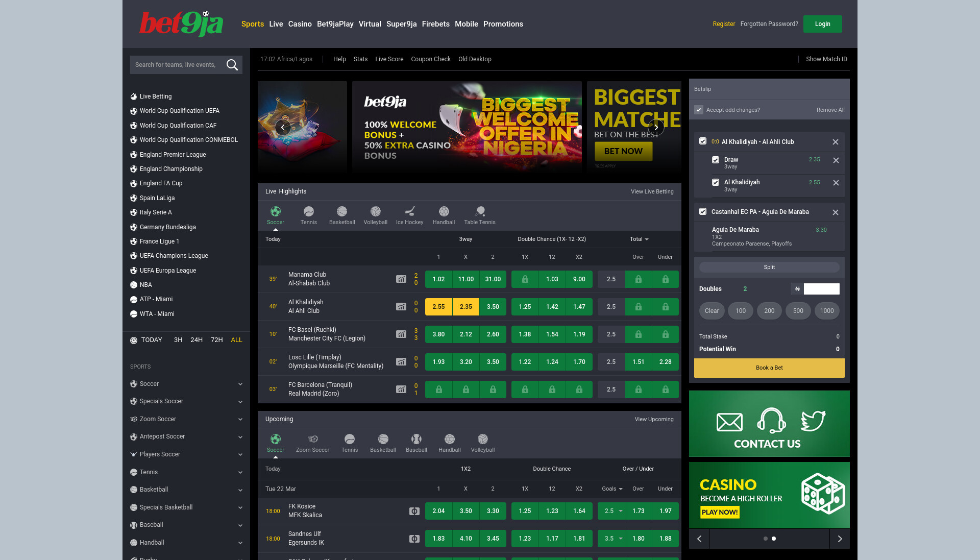The image size is (980, 560).
Task: Open stats icon for Manama Club match
Action: 401,279
